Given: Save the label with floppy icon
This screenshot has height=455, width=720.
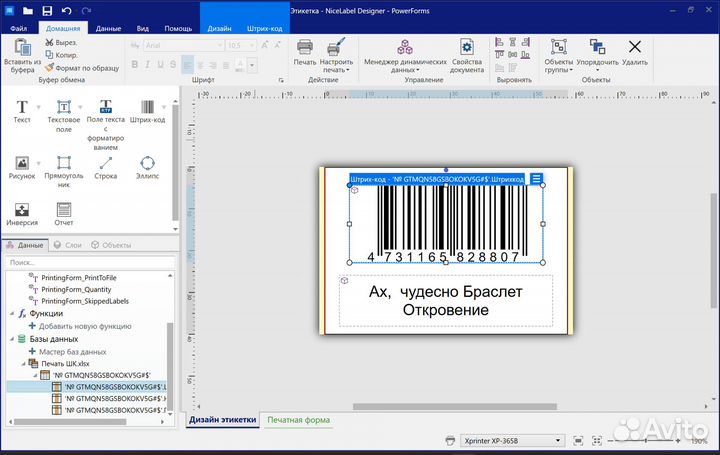Looking at the screenshot, I should point(47,11).
